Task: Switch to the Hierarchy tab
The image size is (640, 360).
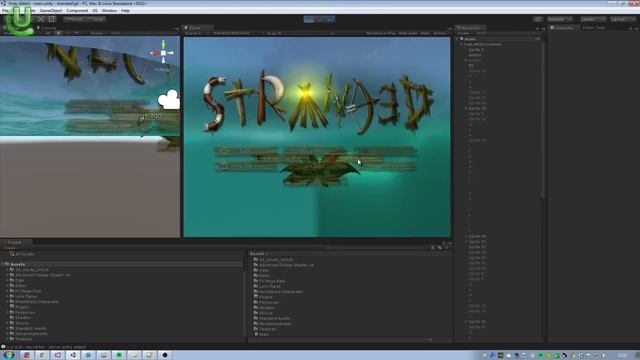Action: click(470, 28)
